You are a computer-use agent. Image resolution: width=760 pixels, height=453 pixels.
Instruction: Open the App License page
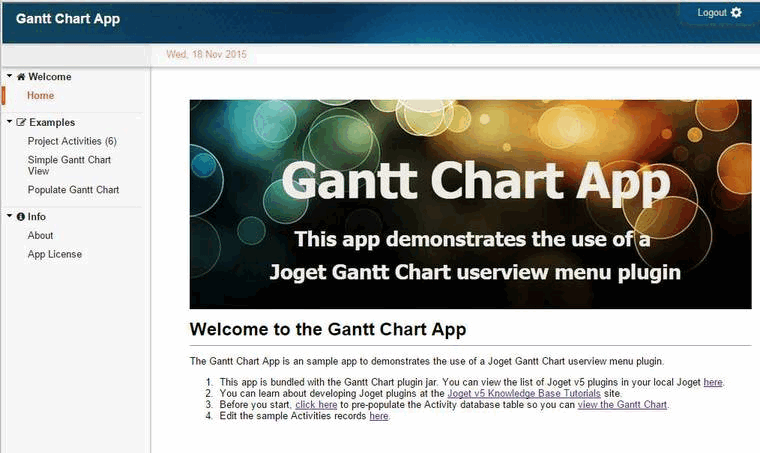click(55, 254)
